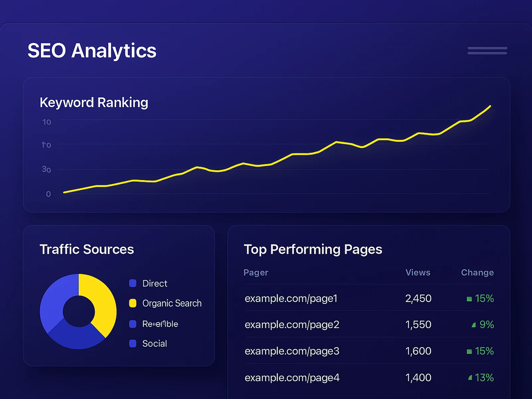The height and width of the screenshot is (399, 532).
Task: Open example.com/page3
Action: click(x=292, y=351)
